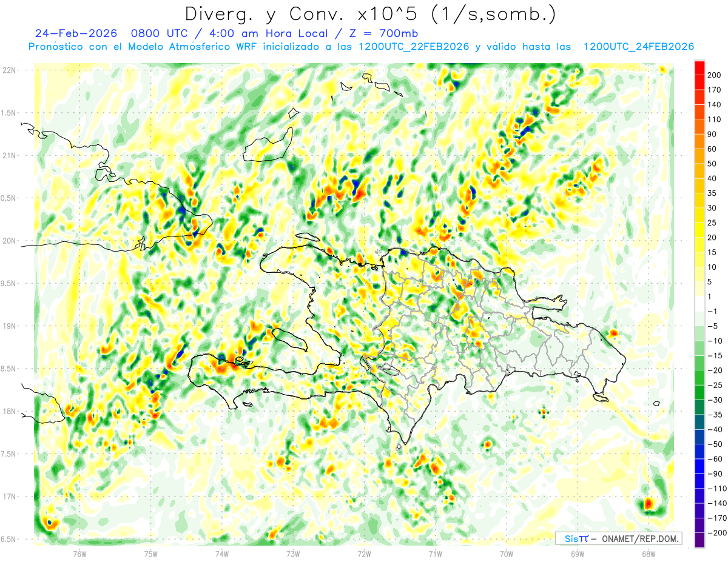Click the '-25' color scale value

715,385
